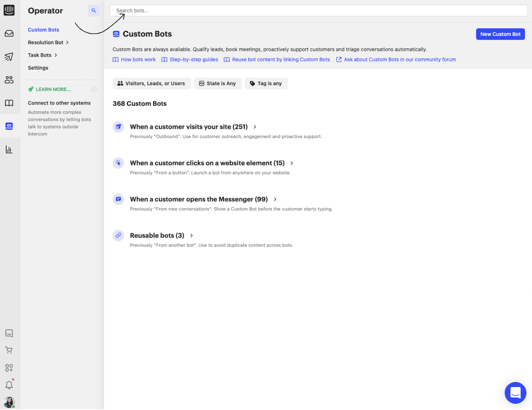Open Settings in Operator menu

pyautogui.click(x=38, y=68)
